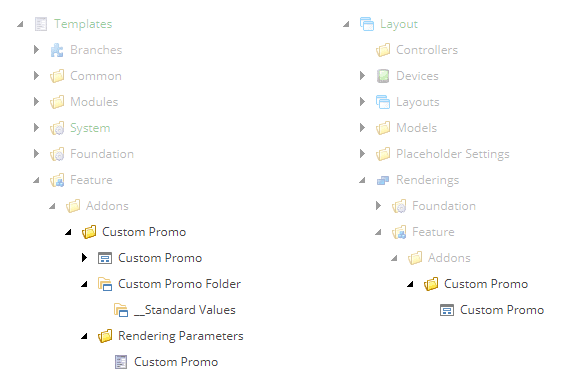
Task: Select the Templates root item
Action: click(x=83, y=24)
